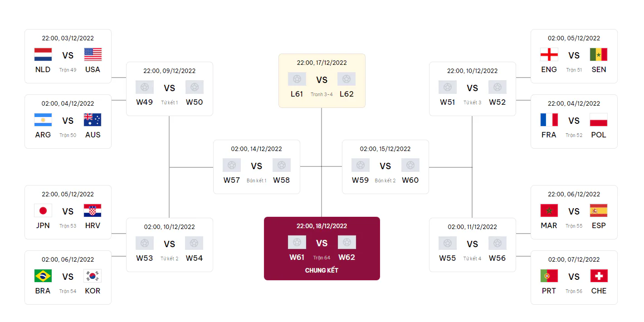Select the Bán kết 1 semifinal card

[x=257, y=167]
